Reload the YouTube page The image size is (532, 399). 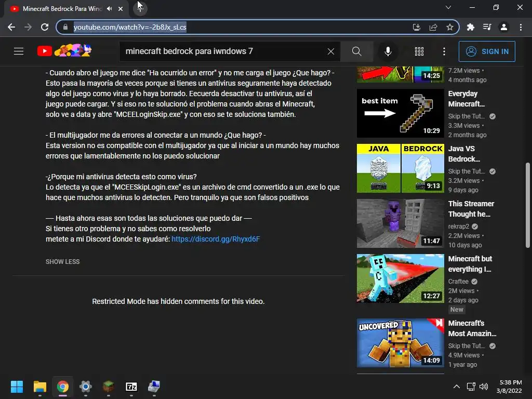point(45,27)
